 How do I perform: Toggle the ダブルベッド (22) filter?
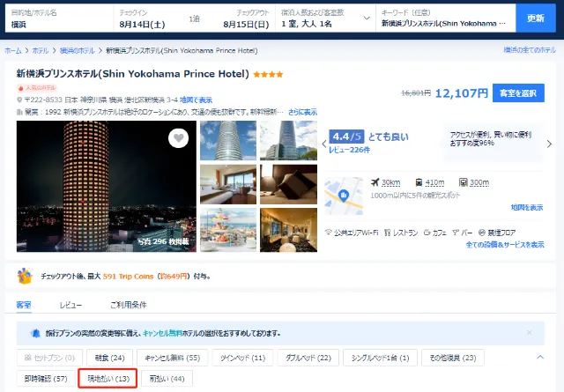tap(308, 358)
